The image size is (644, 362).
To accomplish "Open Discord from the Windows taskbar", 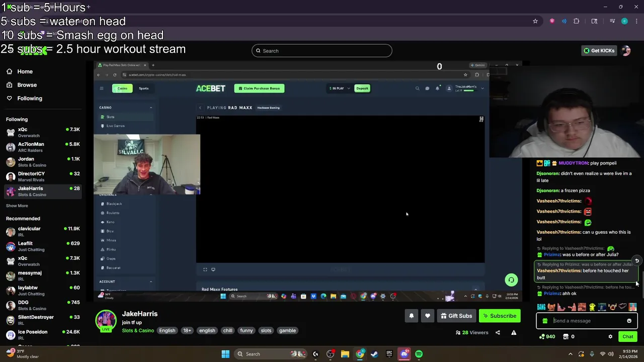I will (404, 354).
